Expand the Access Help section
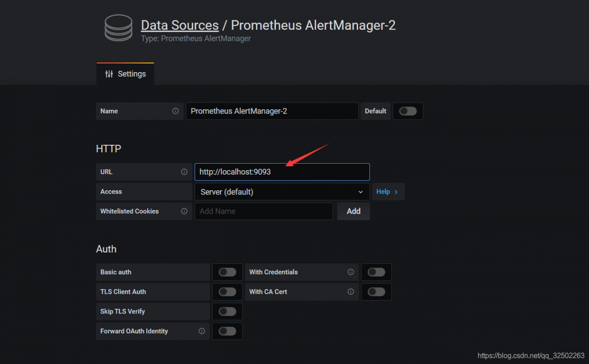The width and height of the screenshot is (589, 364). click(x=387, y=192)
